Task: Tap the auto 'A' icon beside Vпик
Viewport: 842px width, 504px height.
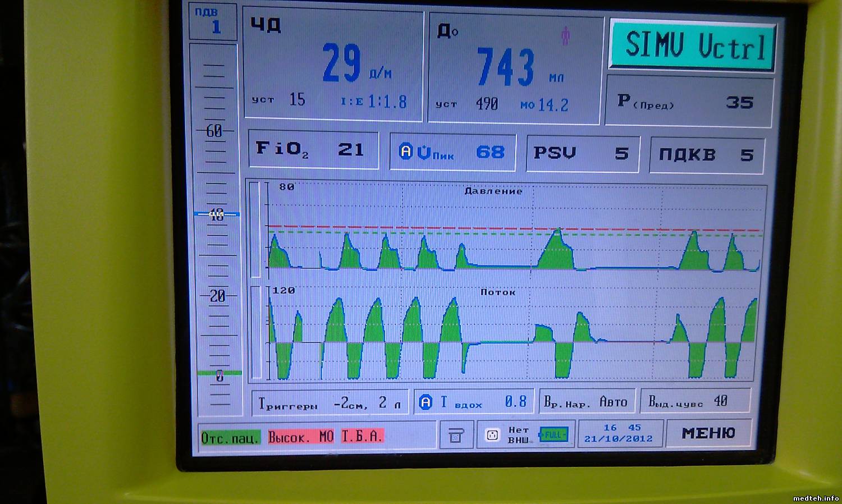Action: point(405,152)
